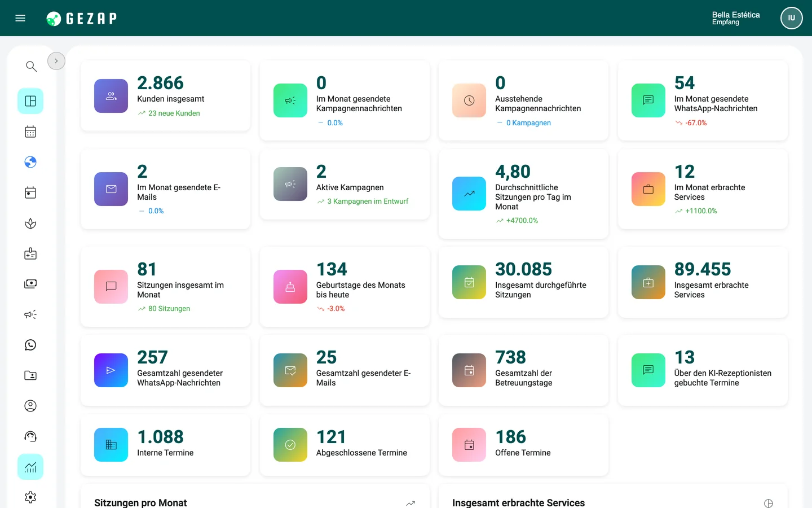Click the '80 Sitzungen' text
The image size is (812, 508).
[169, 309]
